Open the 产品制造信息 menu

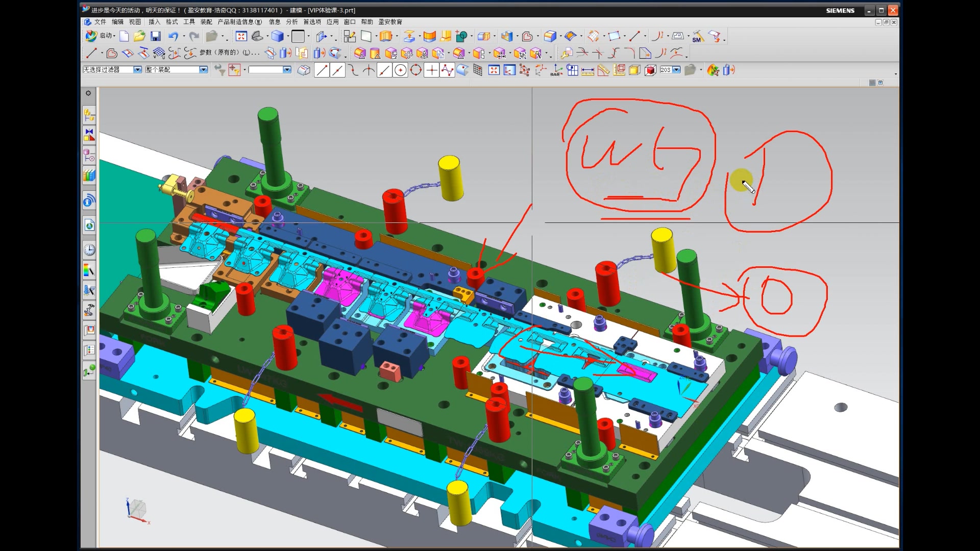[x=240, y=22]
